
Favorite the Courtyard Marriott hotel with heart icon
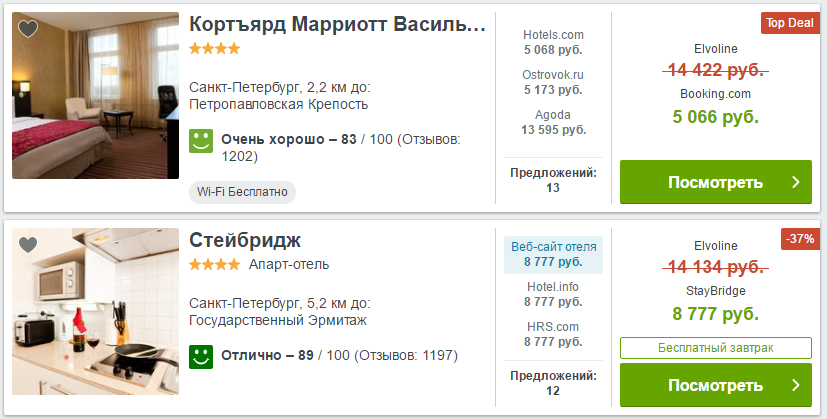click(x=28, y=28)
